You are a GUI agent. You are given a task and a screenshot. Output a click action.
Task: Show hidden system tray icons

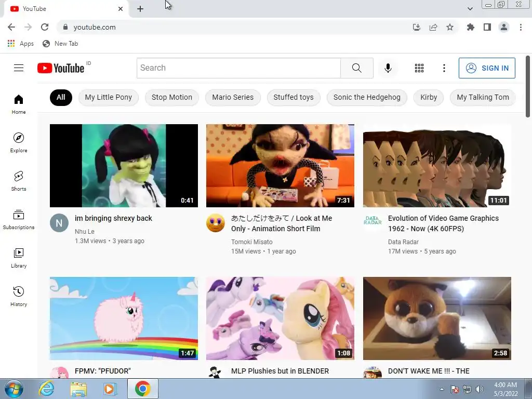pos(442,389)
